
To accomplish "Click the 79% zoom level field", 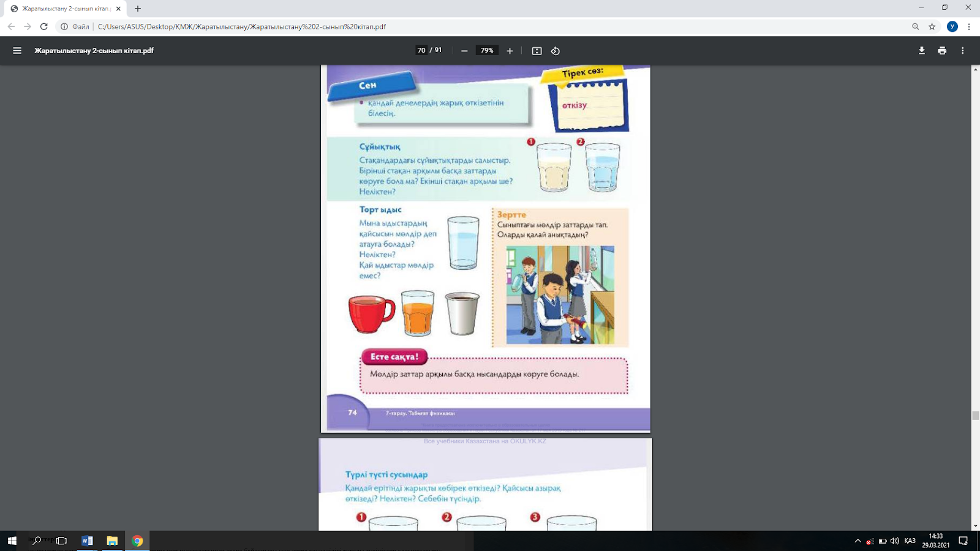I will pyautogui.click(x=487, y=50).
